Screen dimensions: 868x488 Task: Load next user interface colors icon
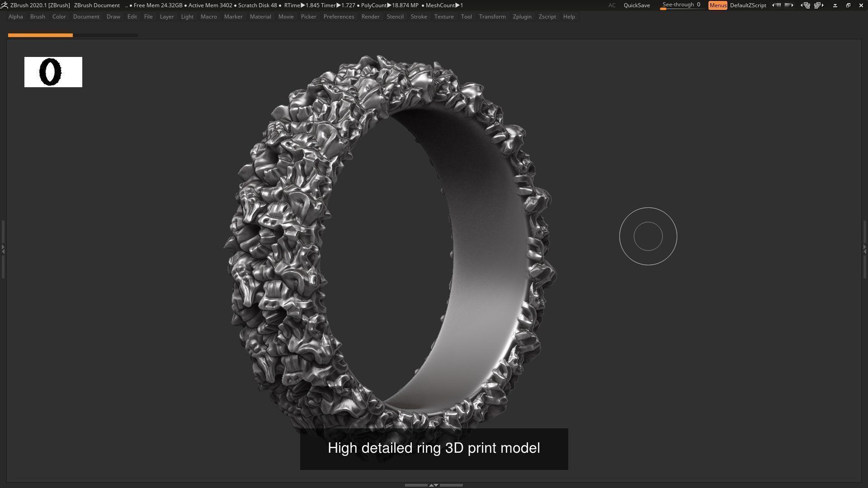click(x=789, y=5)
